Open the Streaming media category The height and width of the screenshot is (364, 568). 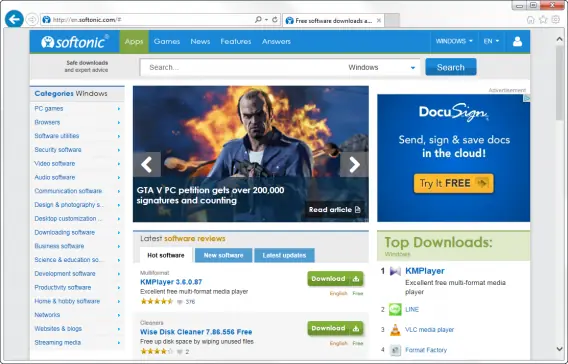coord(58,343)
